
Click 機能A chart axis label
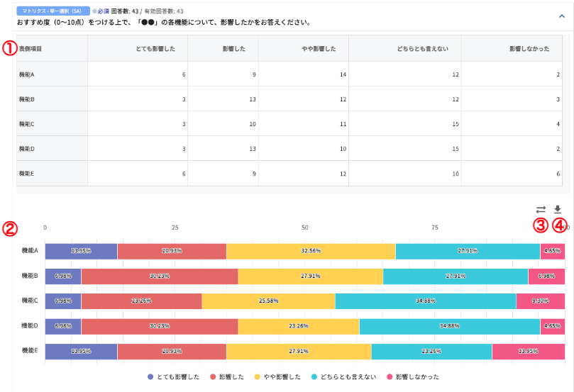tap(30, 250)
